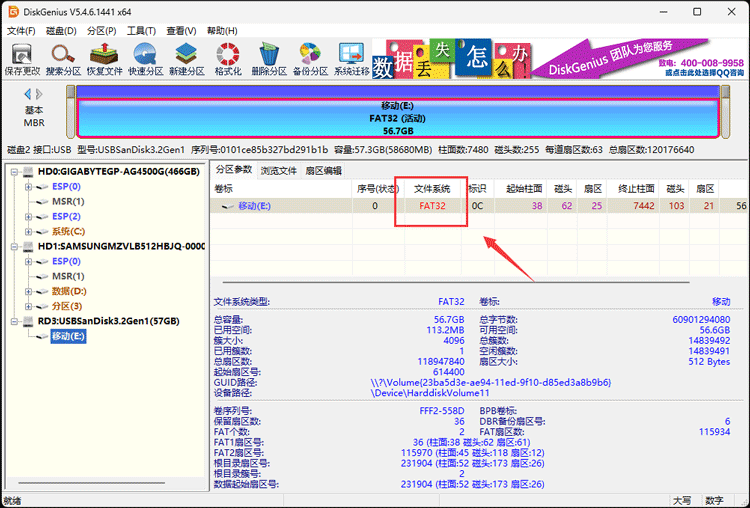Viewport: 750px width, 508px height.
Task: Click the 卷标 column header
Action: [281, 188]
